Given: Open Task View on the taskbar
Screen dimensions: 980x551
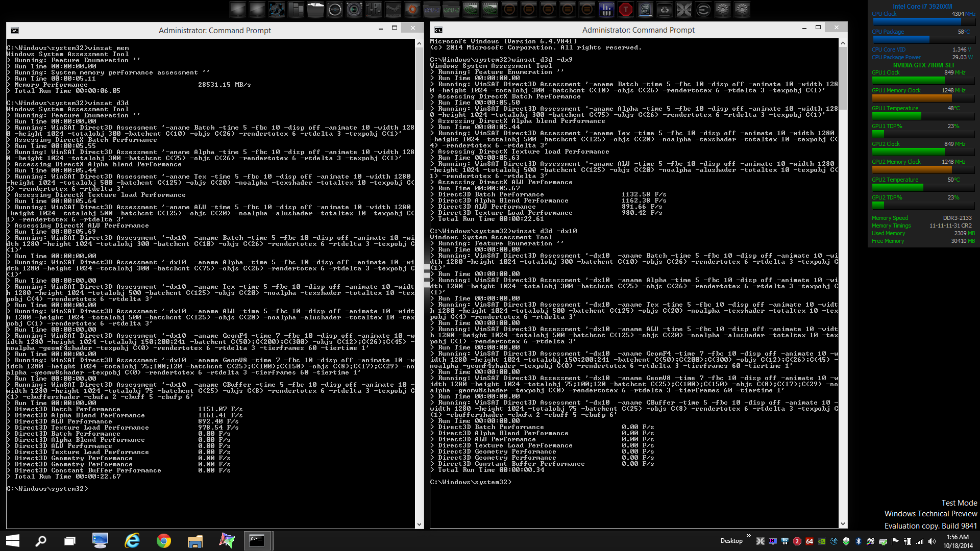Looking at the screenshot, I should [70, 541].
